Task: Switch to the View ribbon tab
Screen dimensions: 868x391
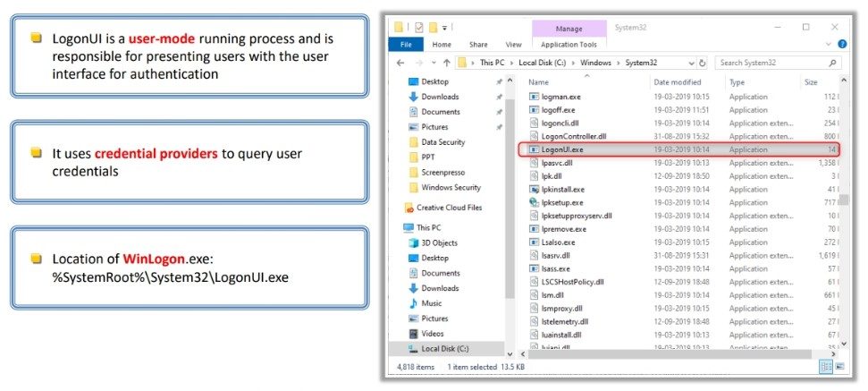Action: click(x=513, y=45)
